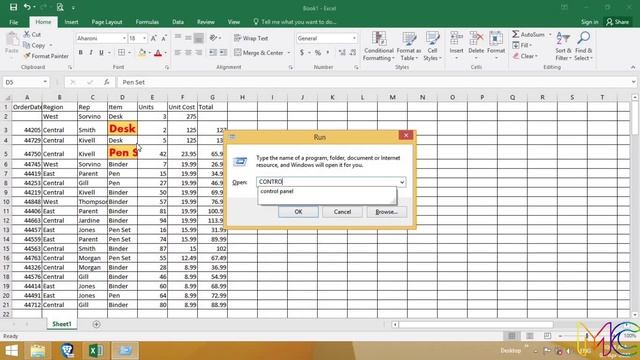Switch to the Formulas tab
The width and height of the screenshot is (640, 360).
147,22
